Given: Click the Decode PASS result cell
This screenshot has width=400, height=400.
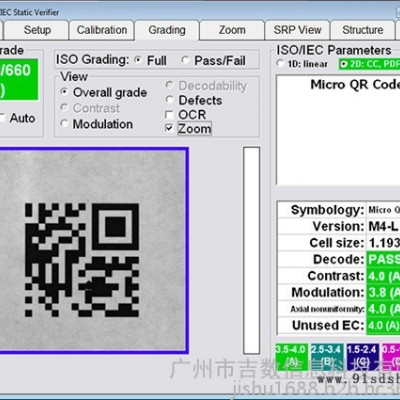Looking at the screenshot, I should pos(383,259).
